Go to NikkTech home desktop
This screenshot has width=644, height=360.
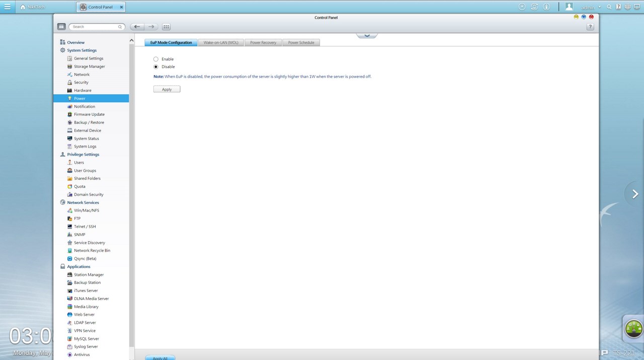coord(33,7)
